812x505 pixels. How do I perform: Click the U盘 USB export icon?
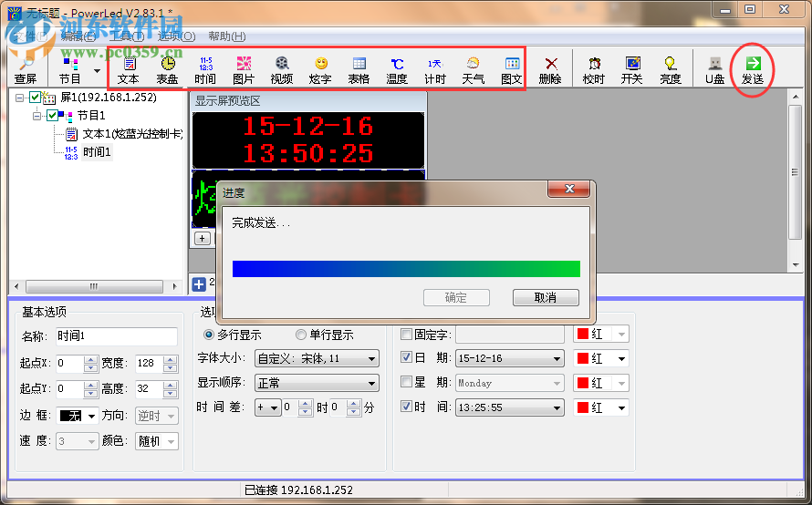(x=714, y=70)
